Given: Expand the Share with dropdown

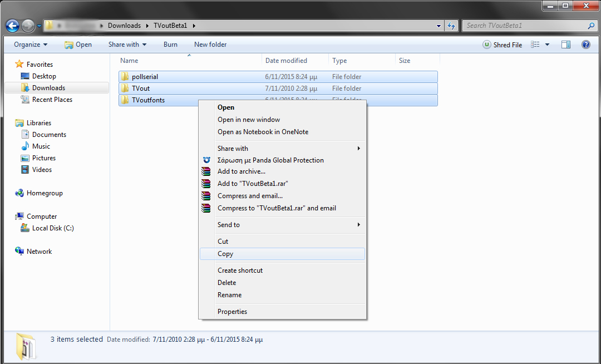Looking at the screenshot, I should pos(126,45).
